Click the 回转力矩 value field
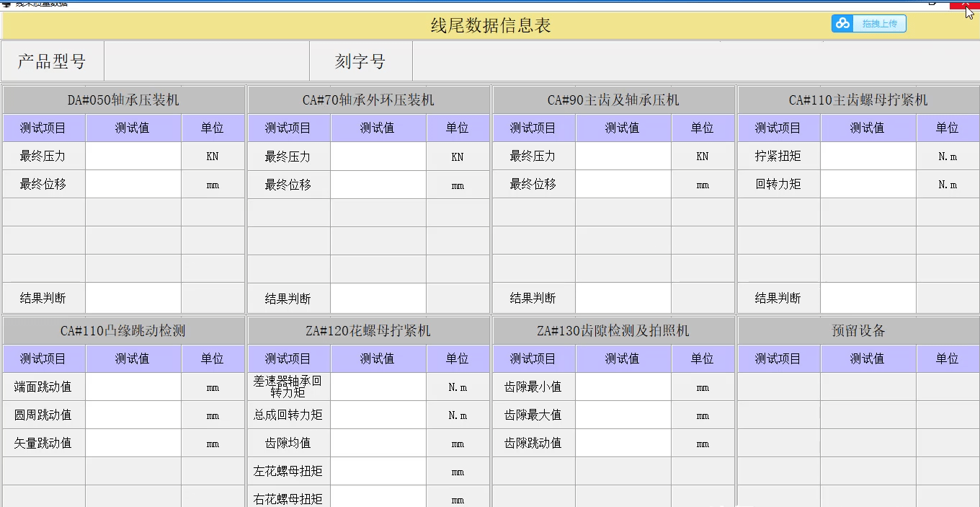Viewport: 980px width, 507px height. click(x=868, y=184)
